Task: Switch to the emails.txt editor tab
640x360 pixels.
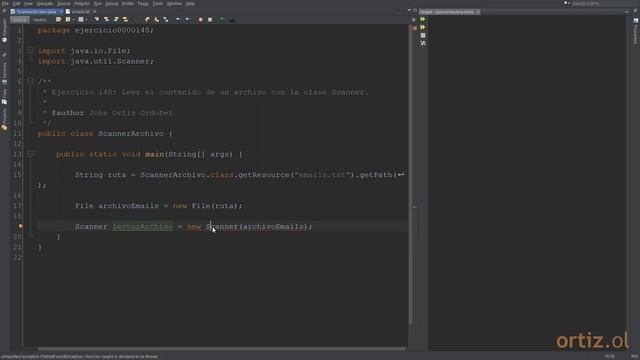Action: [80, 12]
